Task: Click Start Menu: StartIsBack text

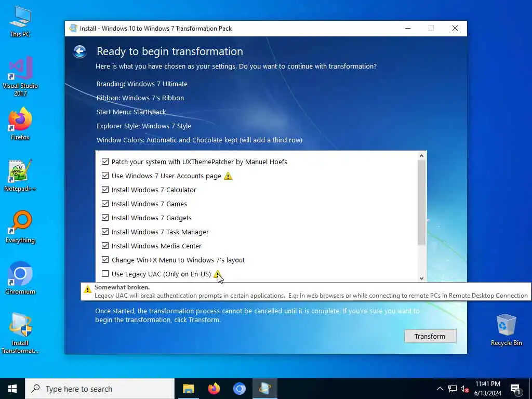Action: tap(131, 112)
